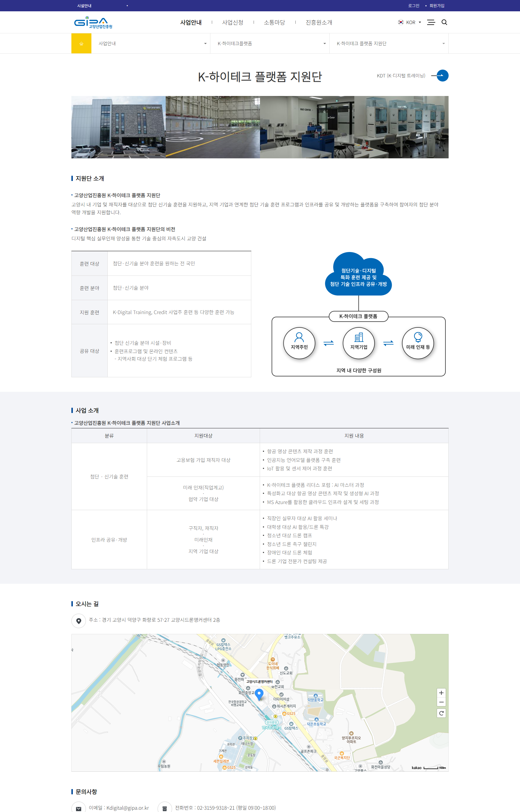This screenshot has width=520, height=812.
Task: Zoom out on the map
Action: click(x=441, y=702)
